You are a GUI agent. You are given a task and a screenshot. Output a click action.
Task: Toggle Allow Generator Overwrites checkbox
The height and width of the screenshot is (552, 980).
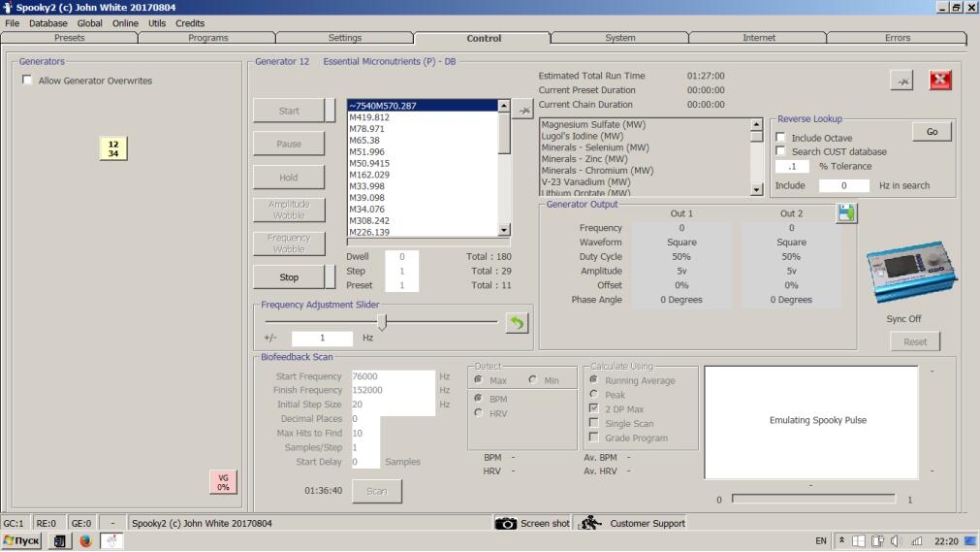click(27, 81)
